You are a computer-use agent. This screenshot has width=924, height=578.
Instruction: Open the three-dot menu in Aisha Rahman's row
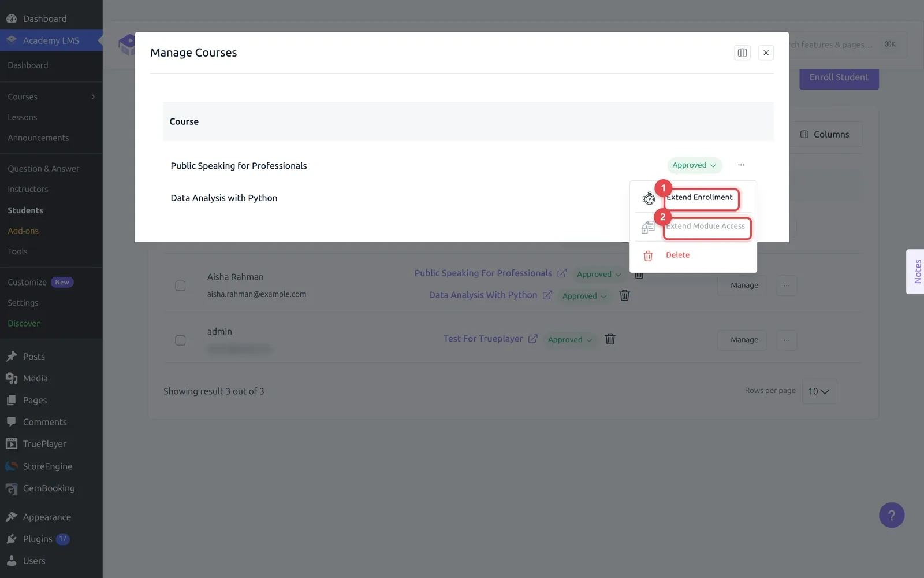(x=787, y=286)
